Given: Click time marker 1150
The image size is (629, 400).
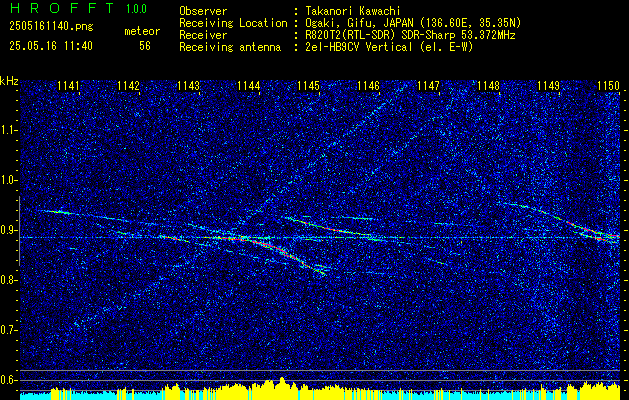Looking at the screenshot, I should coord(609,85).
